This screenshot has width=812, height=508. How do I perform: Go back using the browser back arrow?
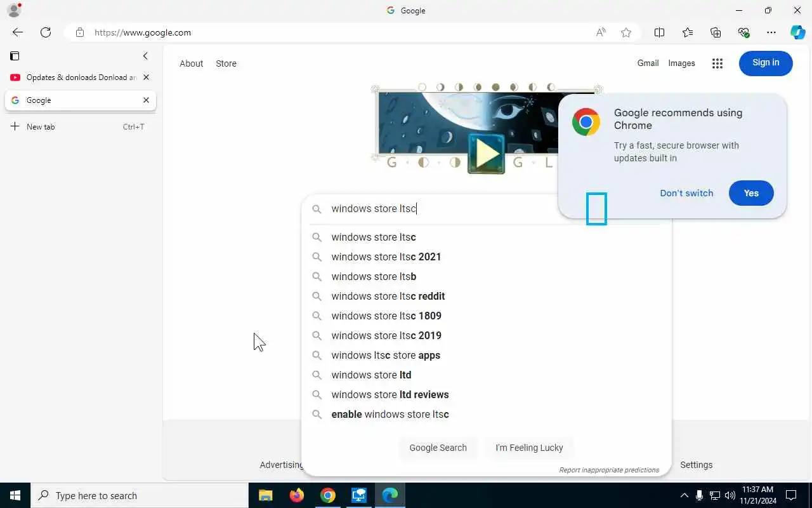click(18, 32)
